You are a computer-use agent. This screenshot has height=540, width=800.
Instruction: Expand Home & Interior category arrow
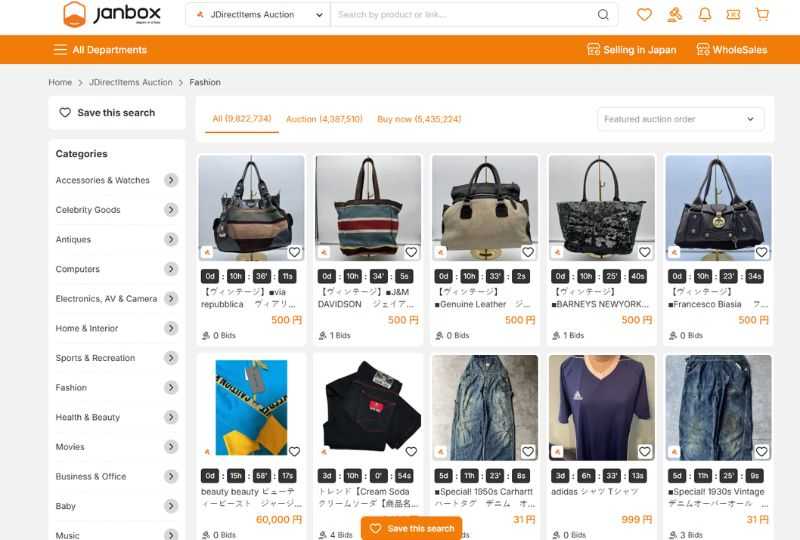point(171,328)
